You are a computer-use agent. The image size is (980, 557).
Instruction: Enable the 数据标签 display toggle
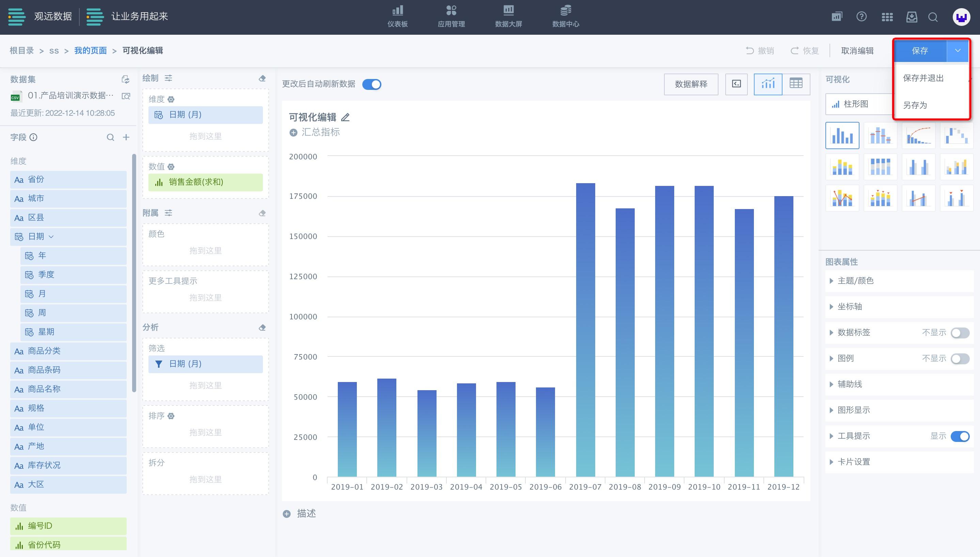click(x=960, y=333)
